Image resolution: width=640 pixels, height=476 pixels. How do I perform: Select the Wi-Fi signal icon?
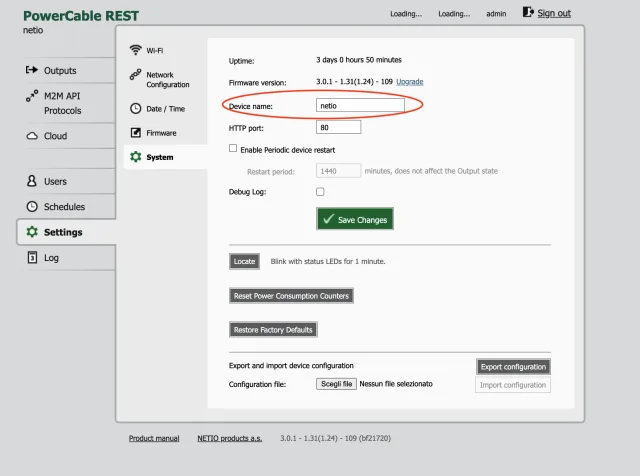136,50
